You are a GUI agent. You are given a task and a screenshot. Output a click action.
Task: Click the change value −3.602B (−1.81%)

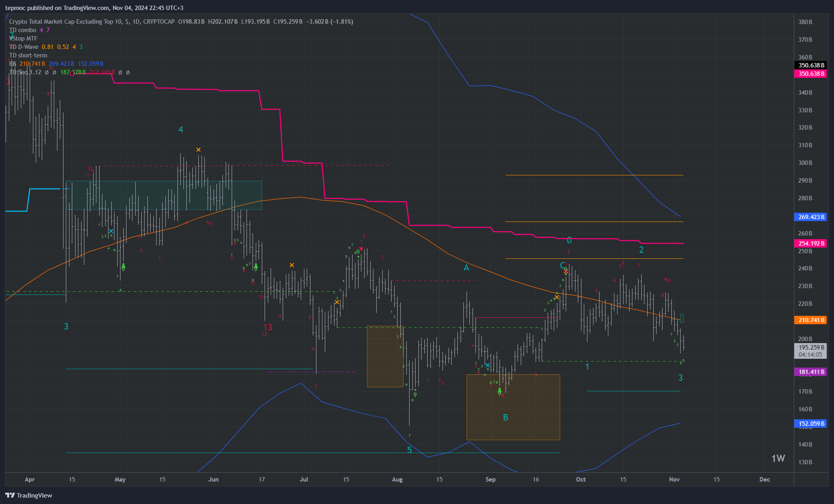click(x=330, y=22)
